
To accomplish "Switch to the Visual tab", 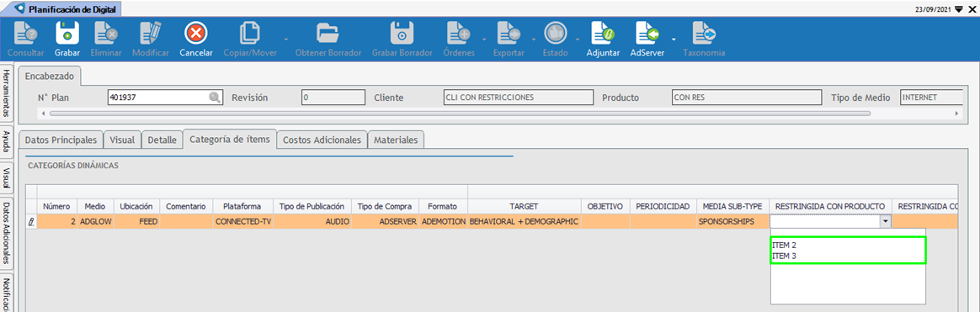I will click(x=123, y=140).
